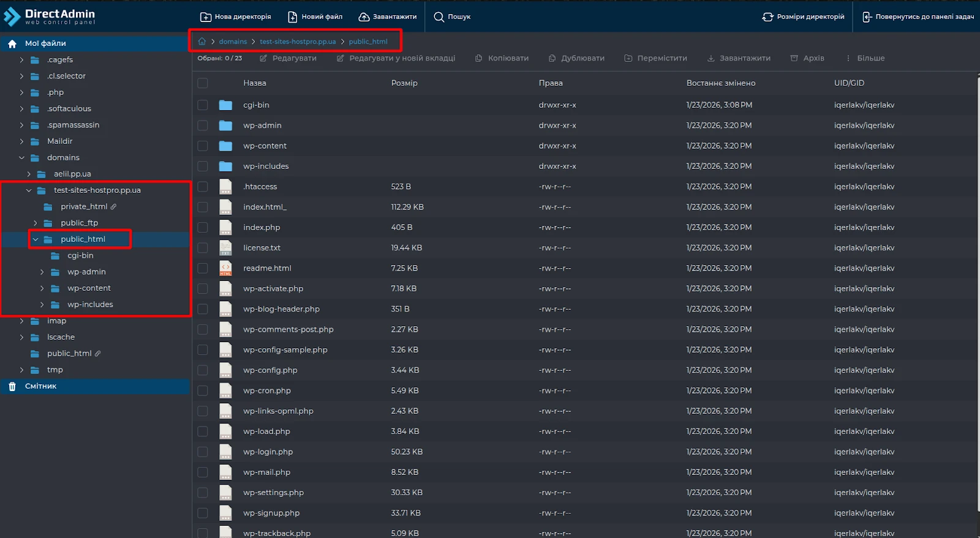Viewport: 980px width, 538px height.
Task: Click the Directory sizes refresh icon
Action: click(x=767, y=17)
